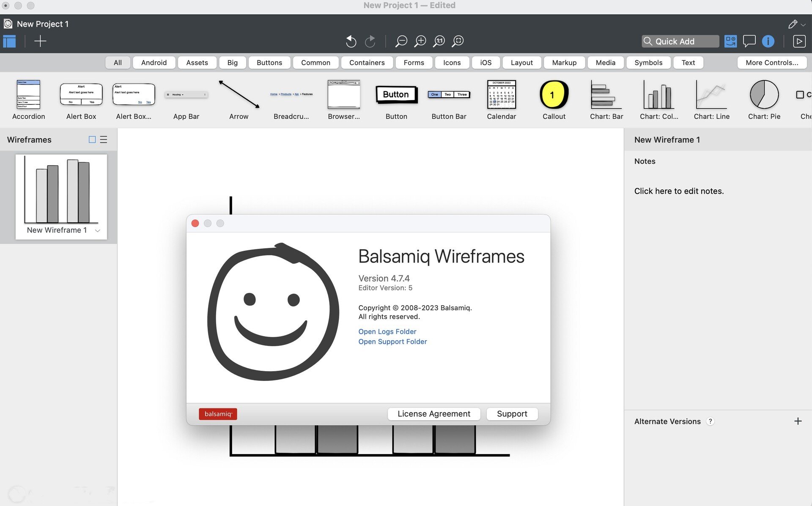The image size is (812, 506).
Task: Filter controls by Android category
Action: coord(154,63)
